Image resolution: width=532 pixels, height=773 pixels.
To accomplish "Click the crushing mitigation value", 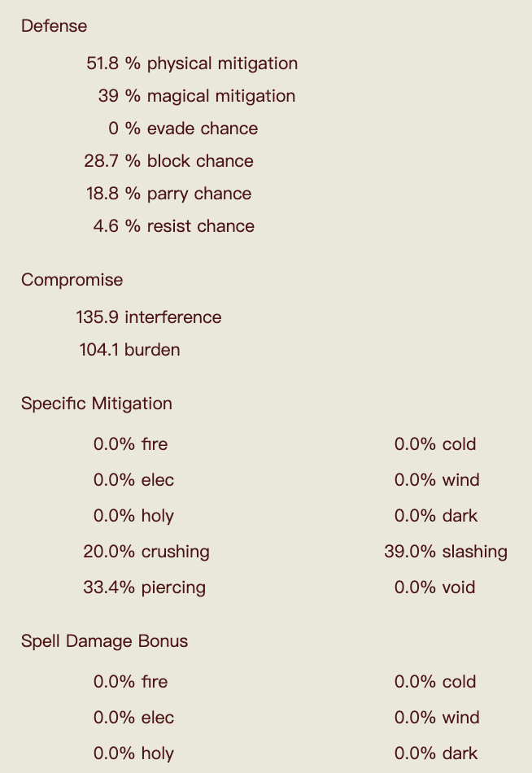I will click(146, 552).
